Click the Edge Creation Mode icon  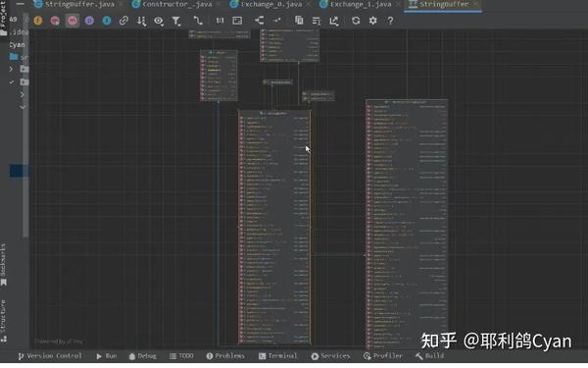pyautogui.click(x=198, y=21)
